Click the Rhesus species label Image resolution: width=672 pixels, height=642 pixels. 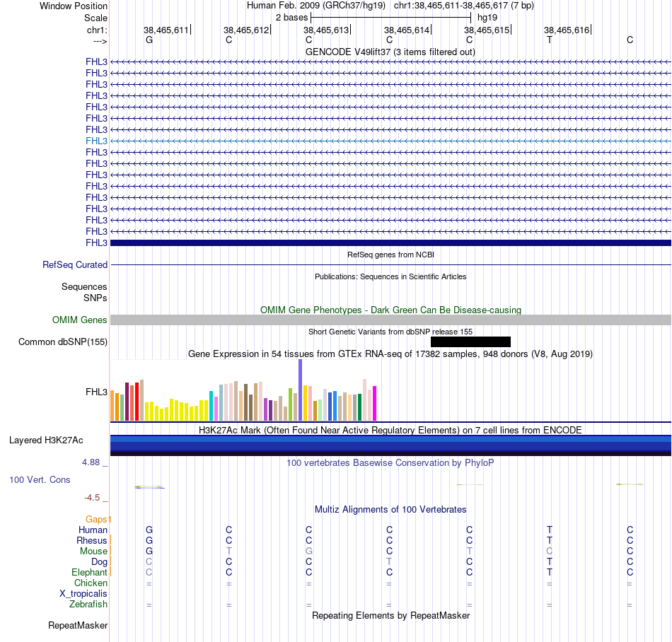tap(92, 540)
